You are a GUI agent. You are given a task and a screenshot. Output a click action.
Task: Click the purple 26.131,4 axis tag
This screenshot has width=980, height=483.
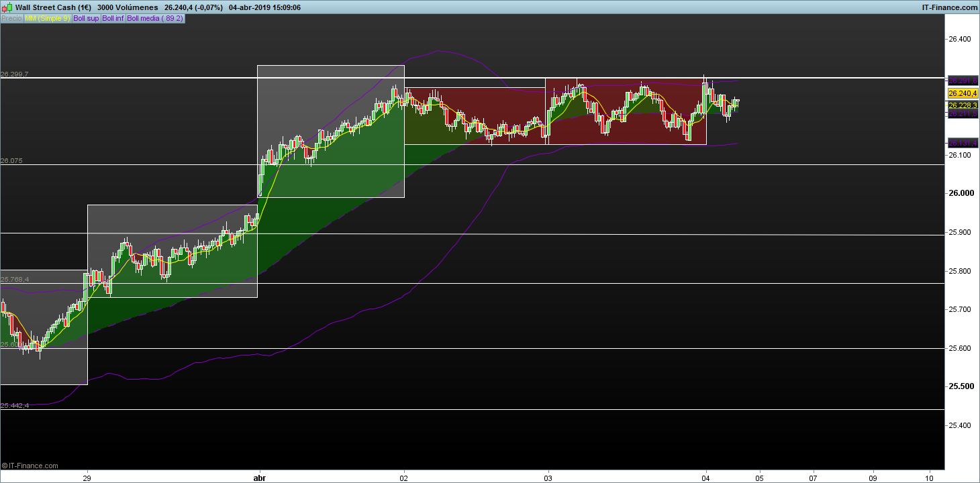pyautogui.click(x=962, y=143)
